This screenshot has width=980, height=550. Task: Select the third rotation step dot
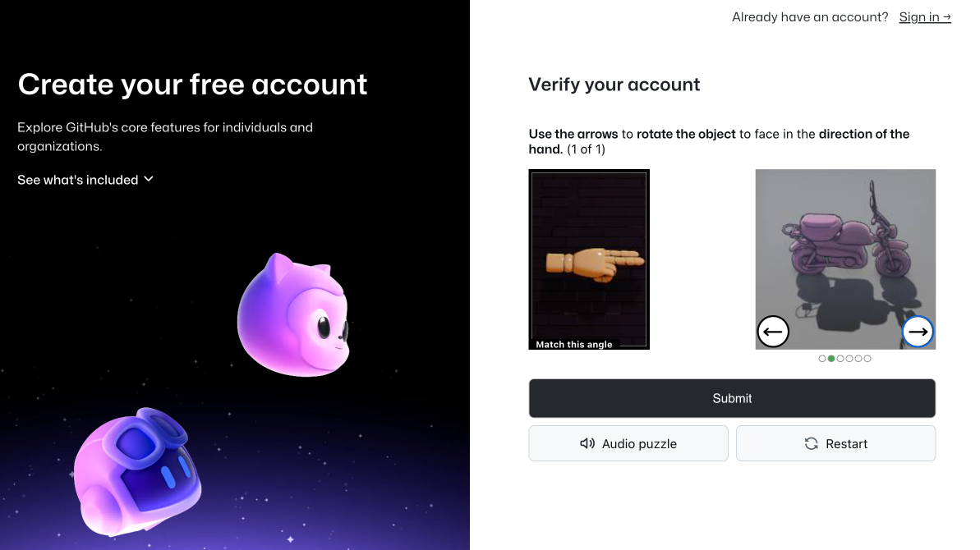click(x=840, y=359)
